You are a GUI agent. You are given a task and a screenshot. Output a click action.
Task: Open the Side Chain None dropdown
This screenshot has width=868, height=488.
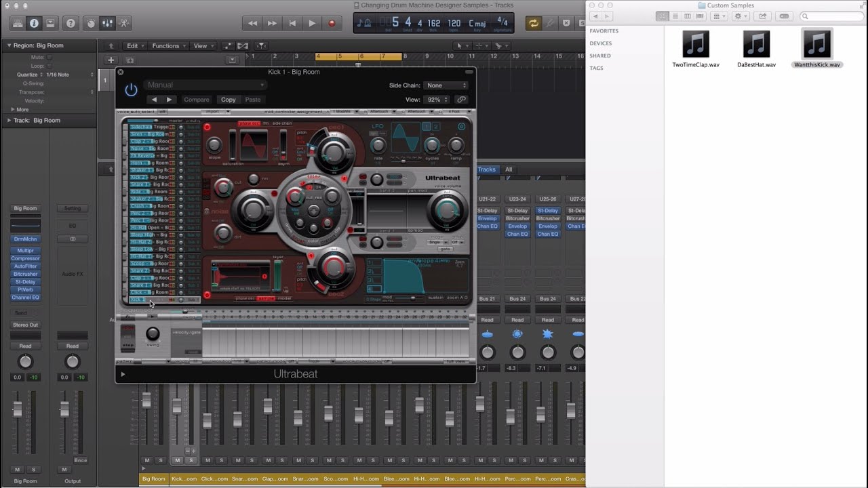click(446, 85)
